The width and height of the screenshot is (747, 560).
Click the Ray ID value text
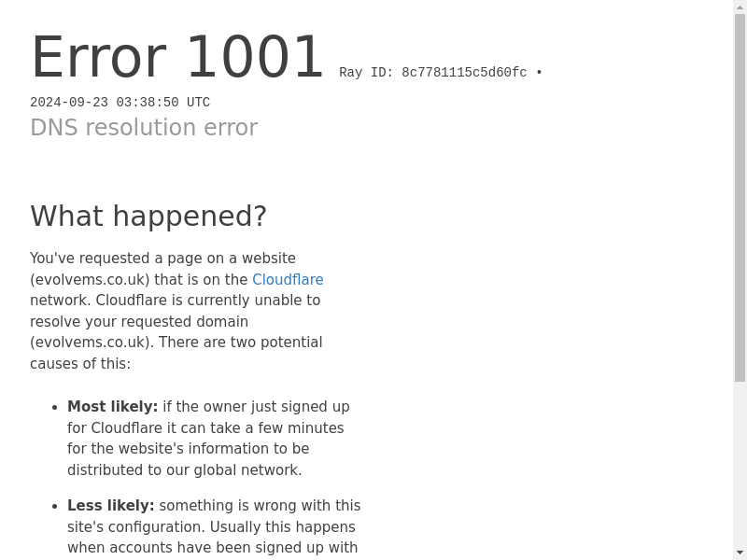pyautogui.click(x=464, y=73)
